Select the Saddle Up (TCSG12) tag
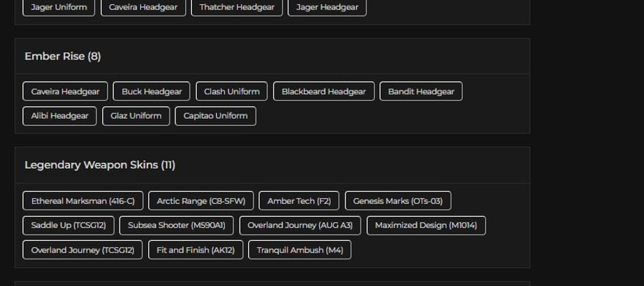The height and width of the screenshot is (286, 644). pyautogui.click(x=69, y=225)
